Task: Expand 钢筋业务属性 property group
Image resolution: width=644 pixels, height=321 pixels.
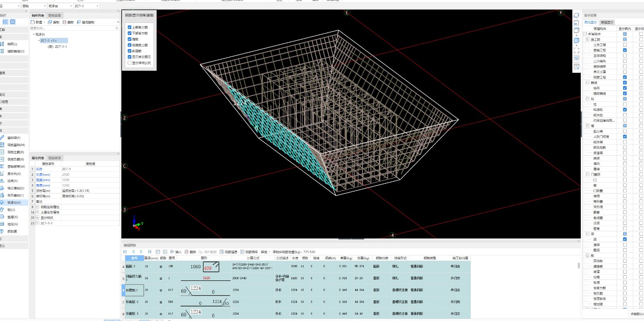Action: click(x=37, y=207)
